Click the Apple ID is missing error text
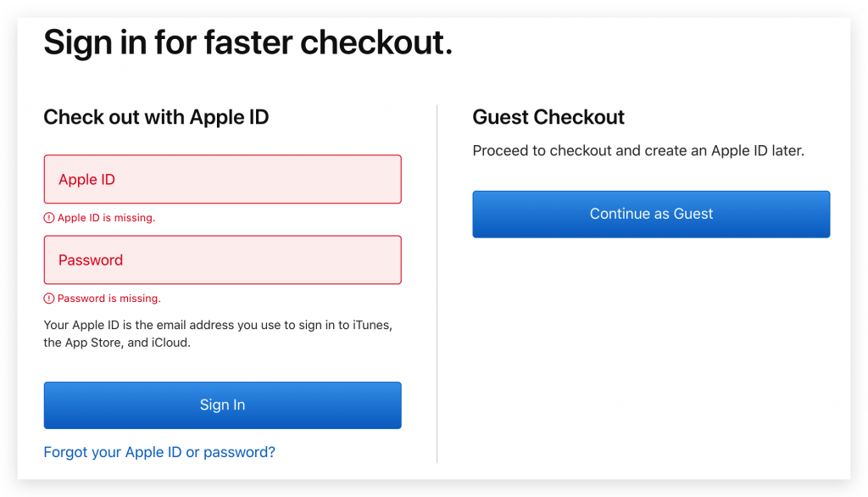This screenshot has height=497, width=868. tap(106, 218)
